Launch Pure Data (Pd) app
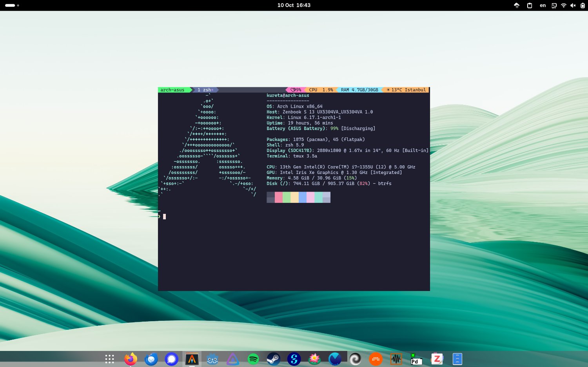This screenshot has height=367, width=588. coord(416,359)
